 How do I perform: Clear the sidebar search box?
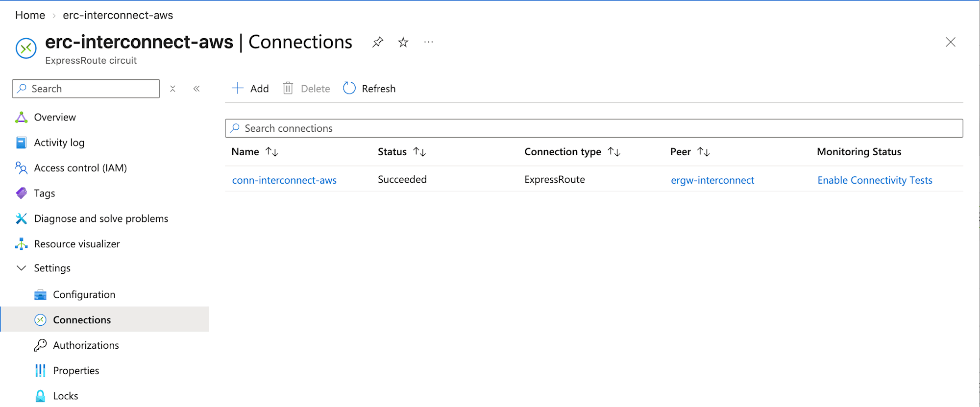[x=172, y=89]
